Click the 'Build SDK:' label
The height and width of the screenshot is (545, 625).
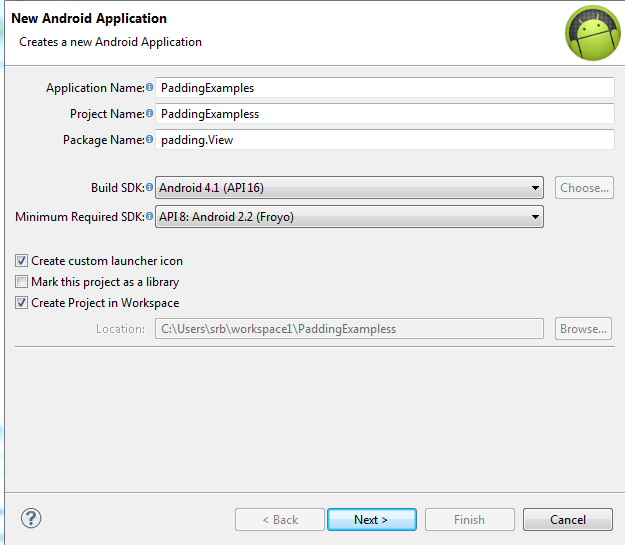[x=118, y=187]
